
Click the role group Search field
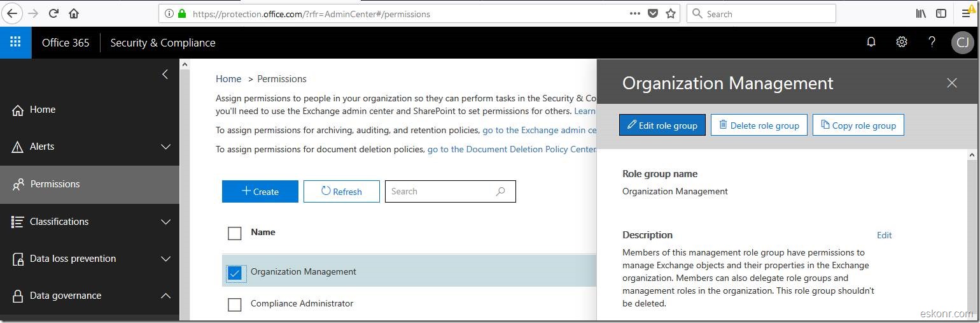(451, 191)
